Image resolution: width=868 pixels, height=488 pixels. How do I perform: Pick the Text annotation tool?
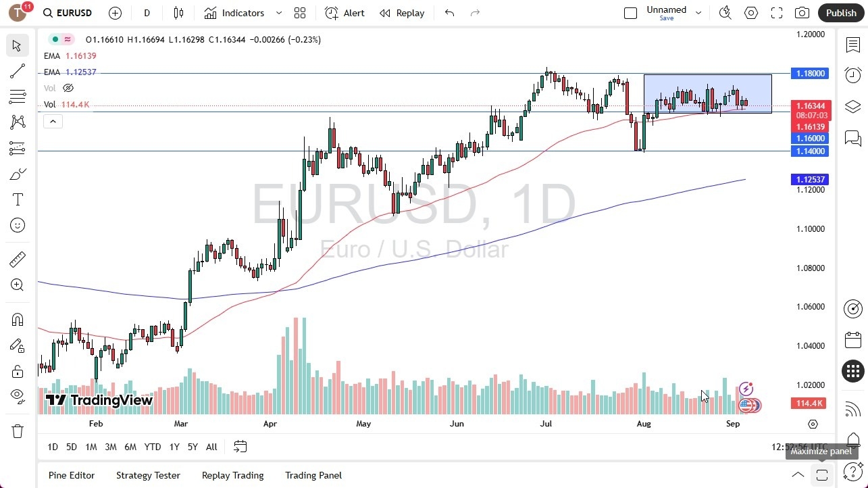(18, 199)
